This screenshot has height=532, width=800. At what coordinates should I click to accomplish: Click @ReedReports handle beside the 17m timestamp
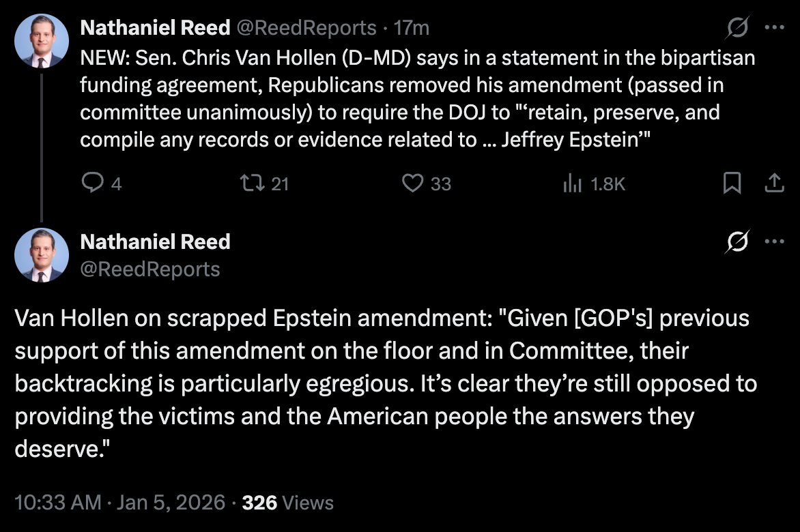coord(306,28)
